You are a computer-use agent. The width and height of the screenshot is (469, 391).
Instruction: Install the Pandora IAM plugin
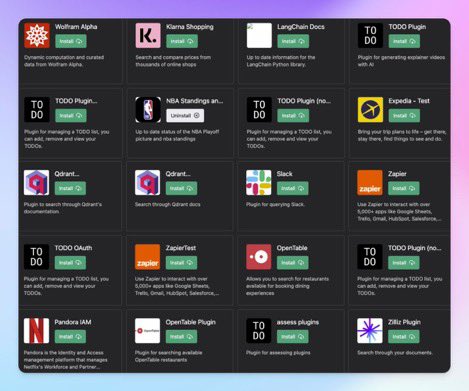[x=70, y=337]
